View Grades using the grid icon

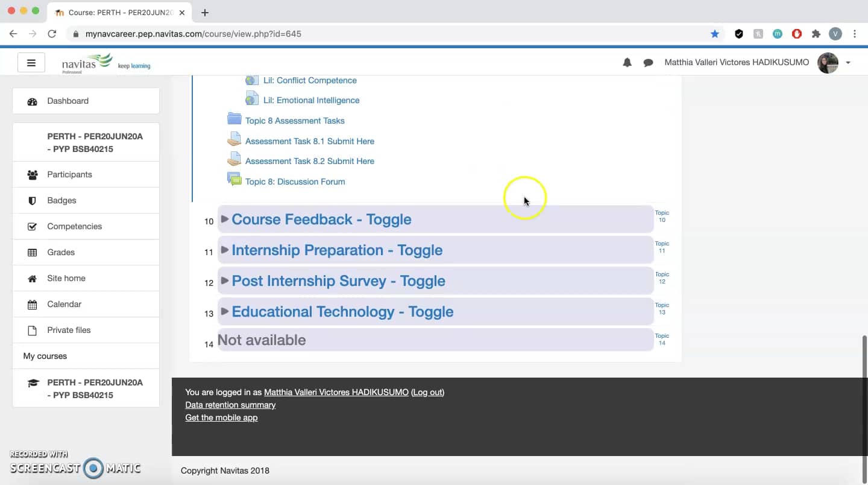pos(32,252)
